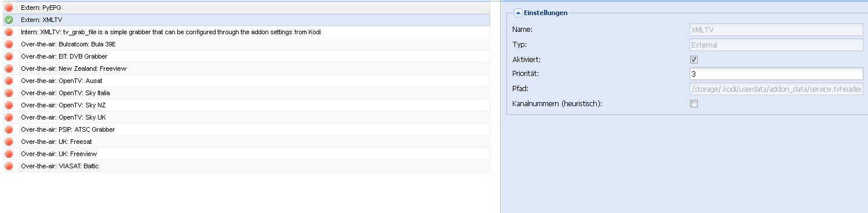Click the disabled Name field showing XMLTV
The width and height of the screenshot is (868, 213).
pyautogui.click(x=776, y=30)
